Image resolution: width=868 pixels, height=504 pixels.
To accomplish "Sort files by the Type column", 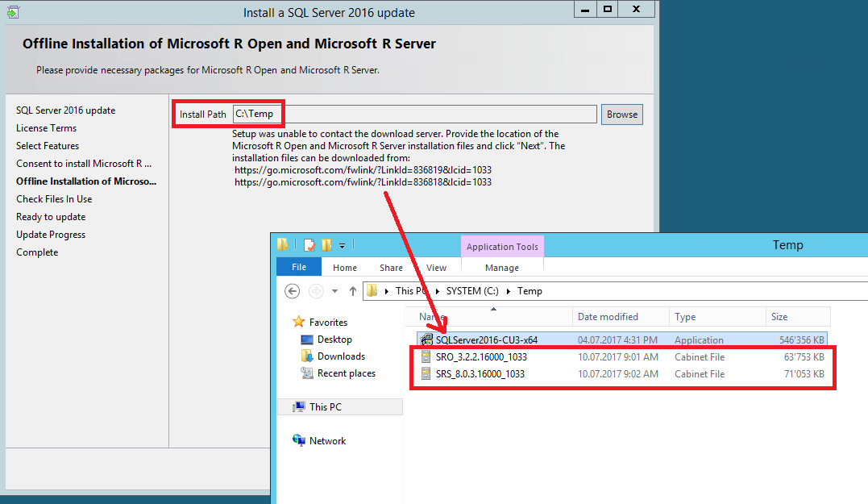I will 717,317.
